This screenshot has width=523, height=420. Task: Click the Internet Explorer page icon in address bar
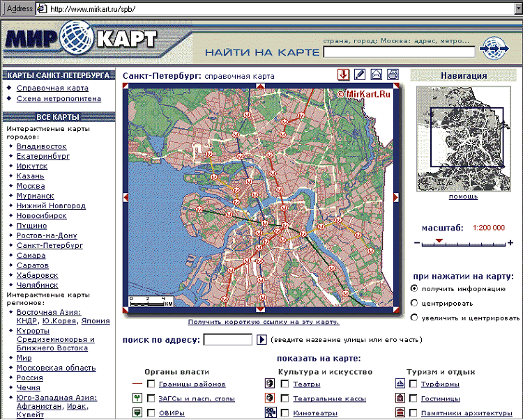(42, 8)
